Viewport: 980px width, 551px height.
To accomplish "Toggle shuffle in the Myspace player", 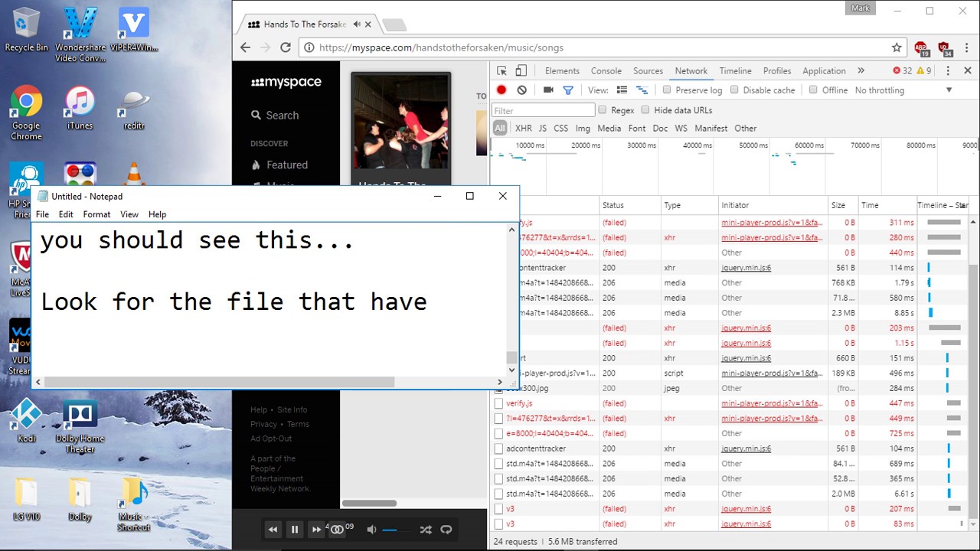I will pyautogui.click(x=426, y=530).
